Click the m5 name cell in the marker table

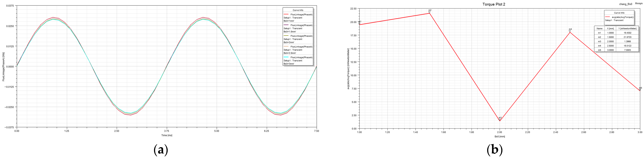pos(600,50)
